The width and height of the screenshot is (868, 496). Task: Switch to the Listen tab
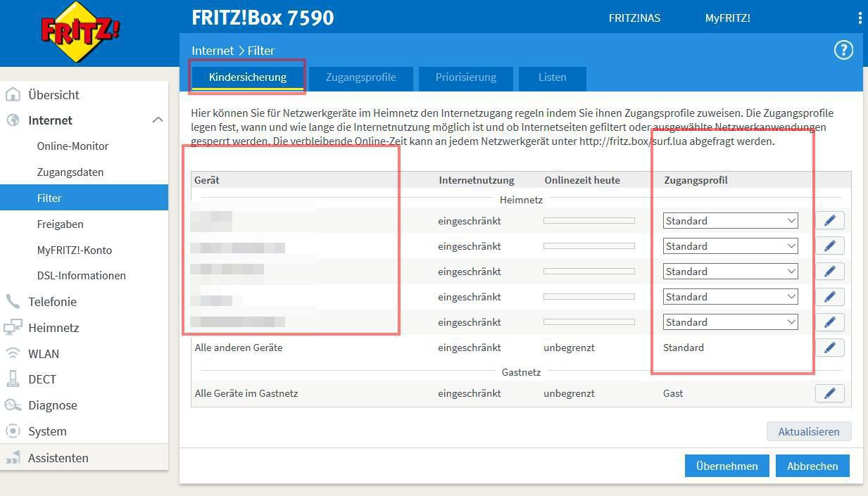(x=552, y=77)
